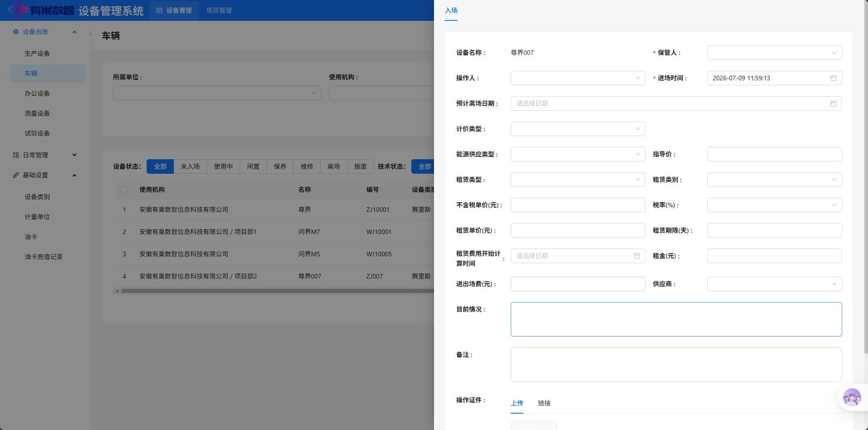Collapse the 设备台账 sidebar group
The image size is (868, 430).
[74, 32]
